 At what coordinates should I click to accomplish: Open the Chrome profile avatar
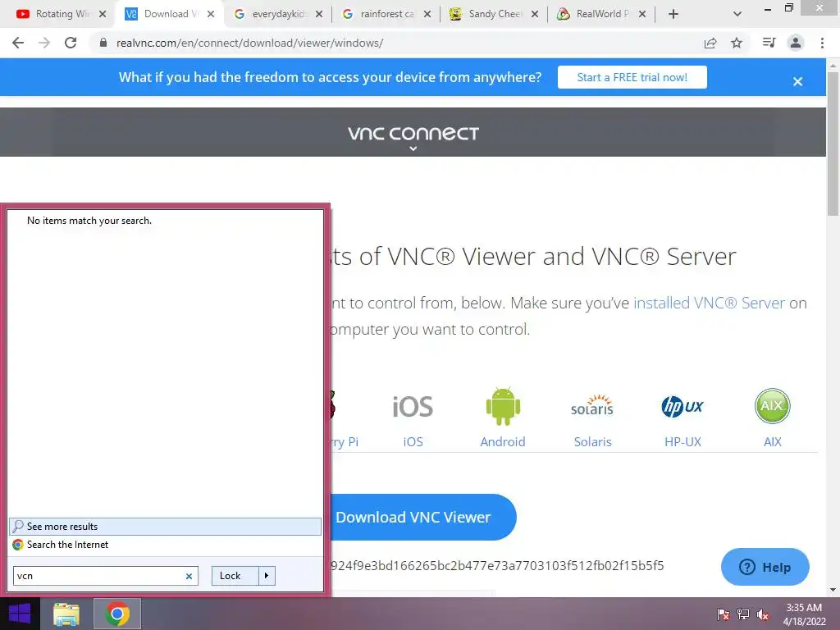click(x=796, y=43)
